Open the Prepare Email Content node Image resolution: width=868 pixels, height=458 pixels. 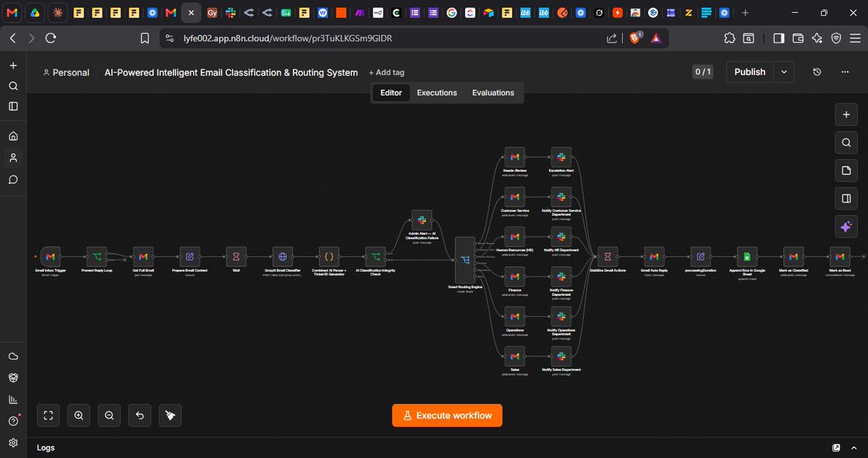click(x=190, y=257)
